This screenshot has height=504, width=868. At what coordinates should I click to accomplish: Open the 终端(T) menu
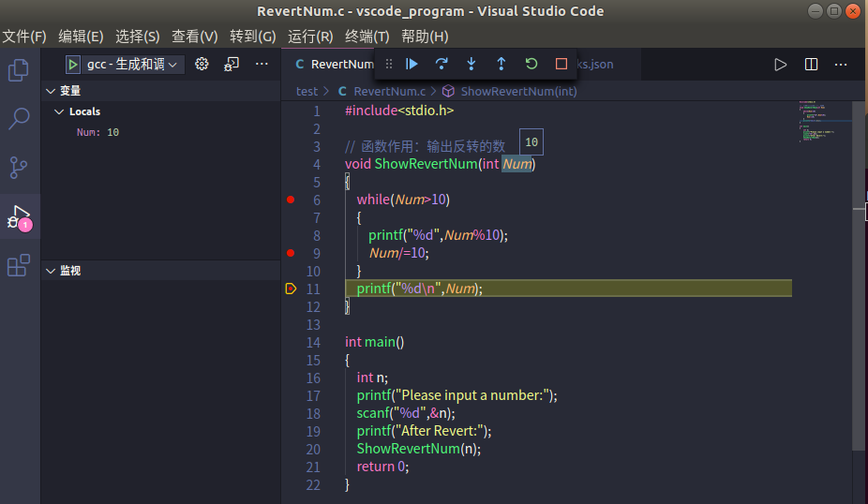coord(367,37)
